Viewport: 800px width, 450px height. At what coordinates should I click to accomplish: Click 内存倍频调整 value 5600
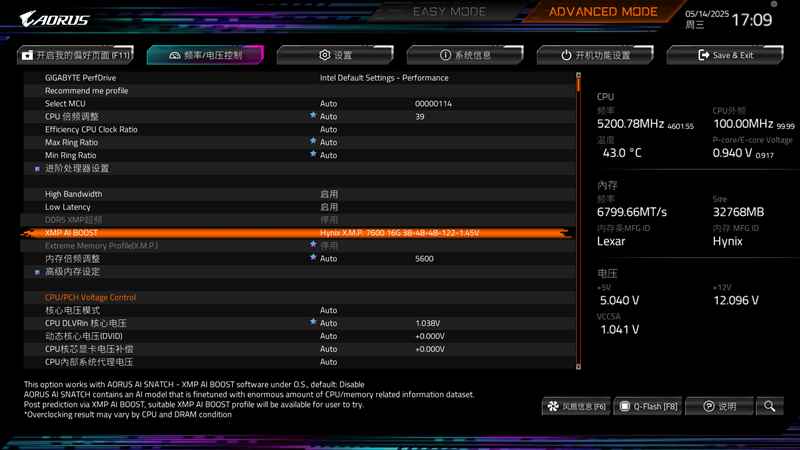pyautogui.click(x=424, y=259)
